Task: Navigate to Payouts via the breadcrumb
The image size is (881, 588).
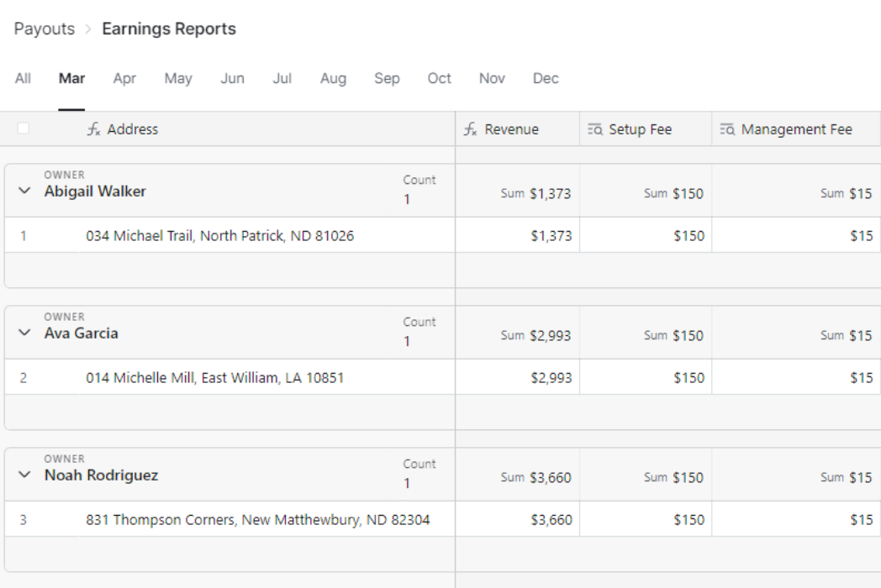Action: (45, 28)
